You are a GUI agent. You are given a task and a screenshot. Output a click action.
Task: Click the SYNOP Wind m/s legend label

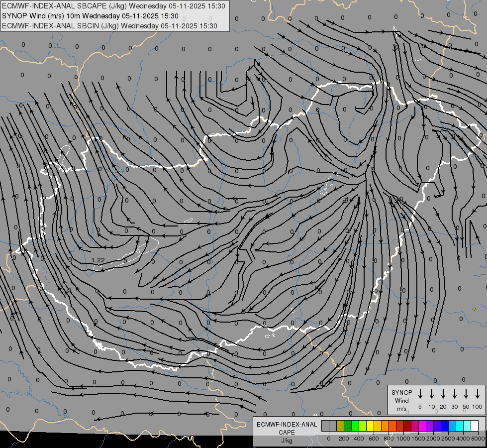(x=401, y=400)
